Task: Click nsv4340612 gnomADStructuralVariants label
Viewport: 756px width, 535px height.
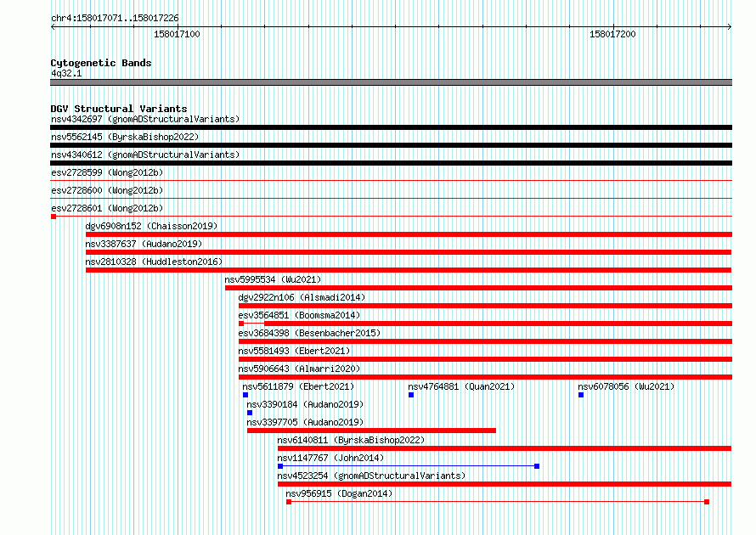Action: click(x=145, y=155)
